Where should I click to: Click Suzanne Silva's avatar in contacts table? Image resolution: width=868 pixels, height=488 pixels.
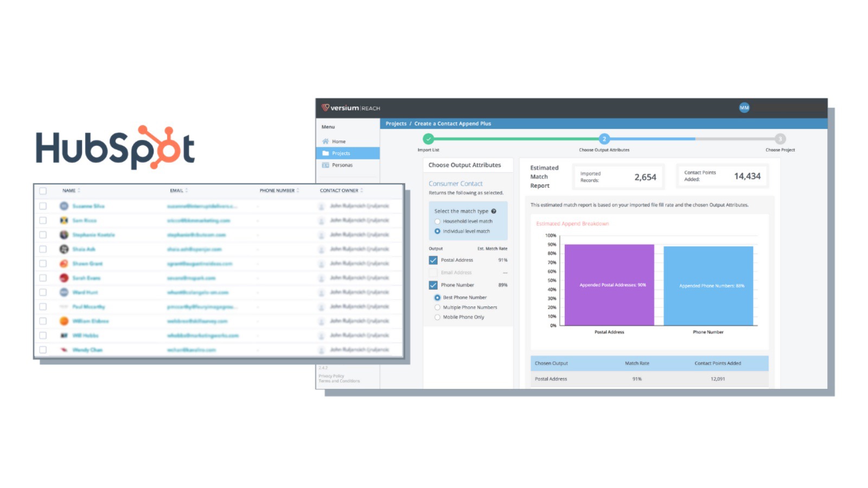(x=64, y=206)
